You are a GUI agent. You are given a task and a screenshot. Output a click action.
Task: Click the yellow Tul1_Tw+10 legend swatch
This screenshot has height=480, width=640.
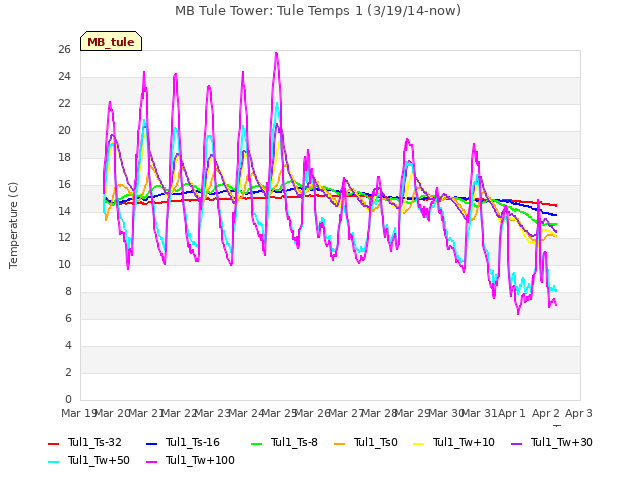(419, 443)
